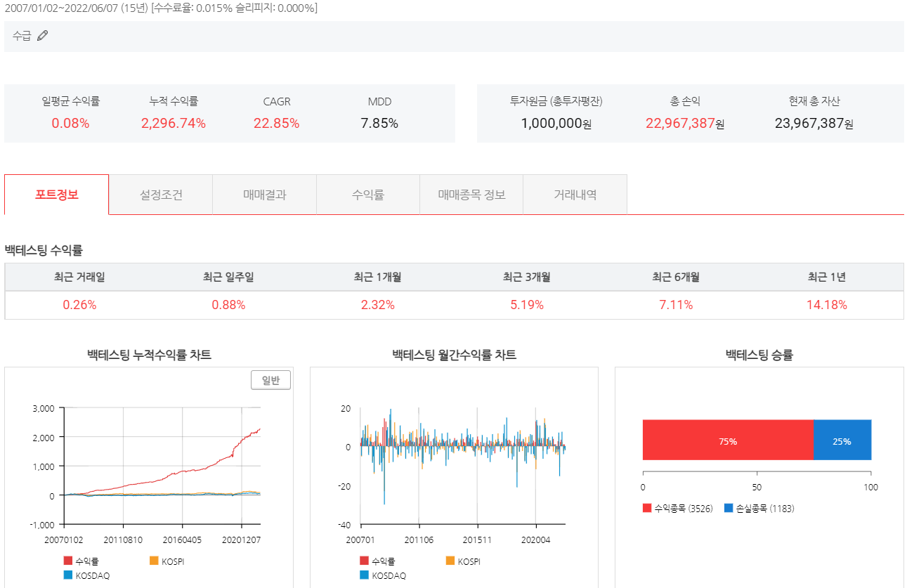907x588 pixels.
Task: Switch to the 설정조건 tab
Action: 161,195
